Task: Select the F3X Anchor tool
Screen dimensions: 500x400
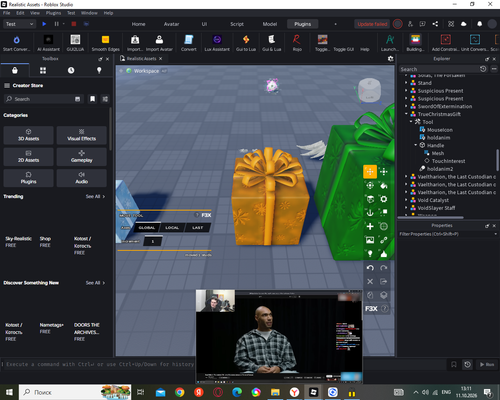Action: pos(370,213)
